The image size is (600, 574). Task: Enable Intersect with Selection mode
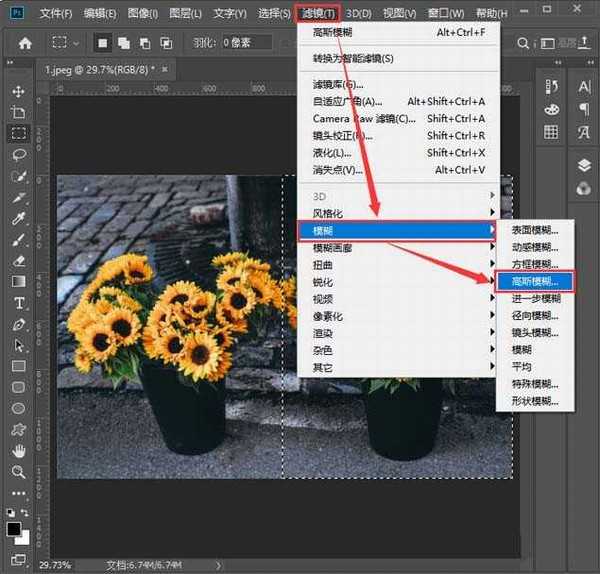click(x=168, y=43)
